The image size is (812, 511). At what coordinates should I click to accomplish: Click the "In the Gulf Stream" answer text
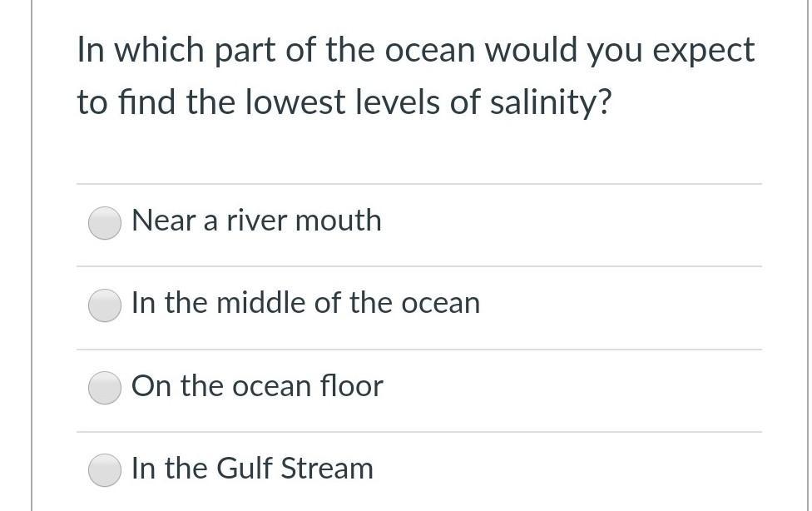tap(252, 469)
